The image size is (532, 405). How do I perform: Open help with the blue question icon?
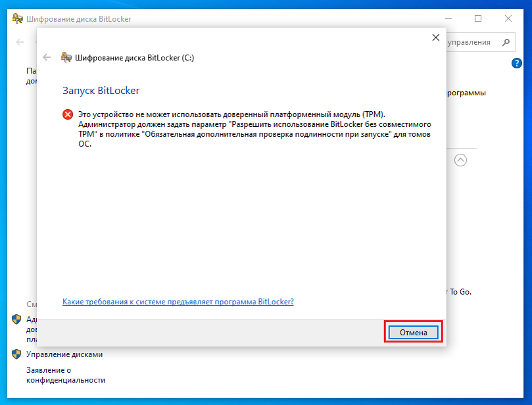coord(516,63)
